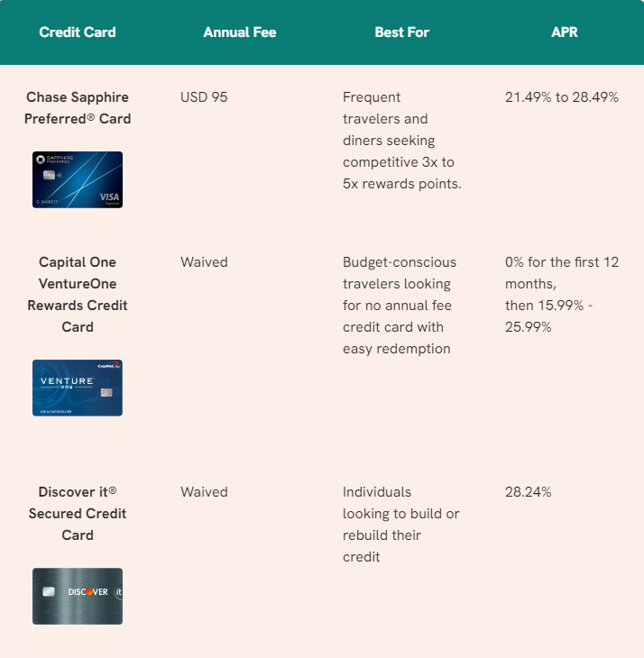This screenshot has width=644, height=658.
Task: Click the budget-conscious travelers description
Action: [400, 306]
